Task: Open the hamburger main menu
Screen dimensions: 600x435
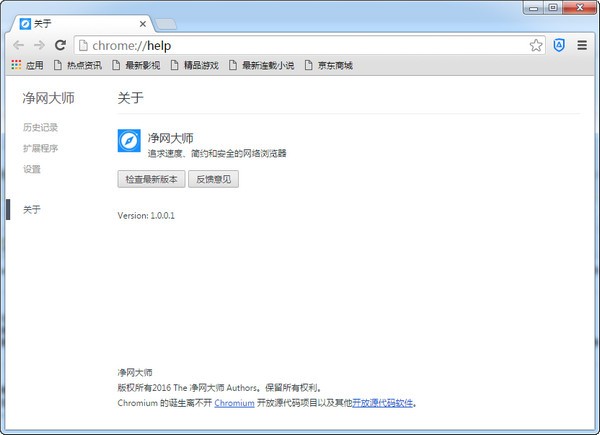Action: point(582,45)
